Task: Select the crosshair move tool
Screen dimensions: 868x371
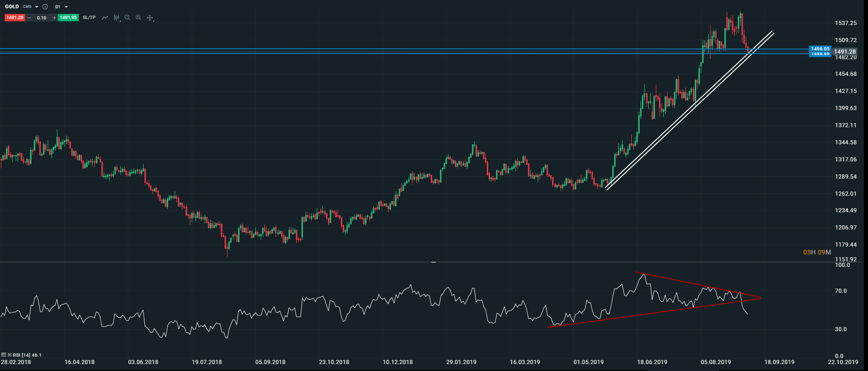Action: [x=150, y=18]
